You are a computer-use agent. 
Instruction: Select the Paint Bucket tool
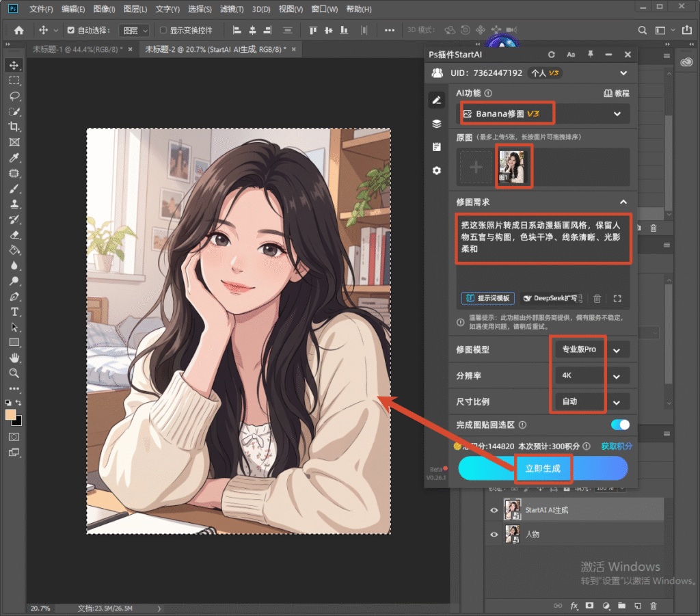coord(14,250)
